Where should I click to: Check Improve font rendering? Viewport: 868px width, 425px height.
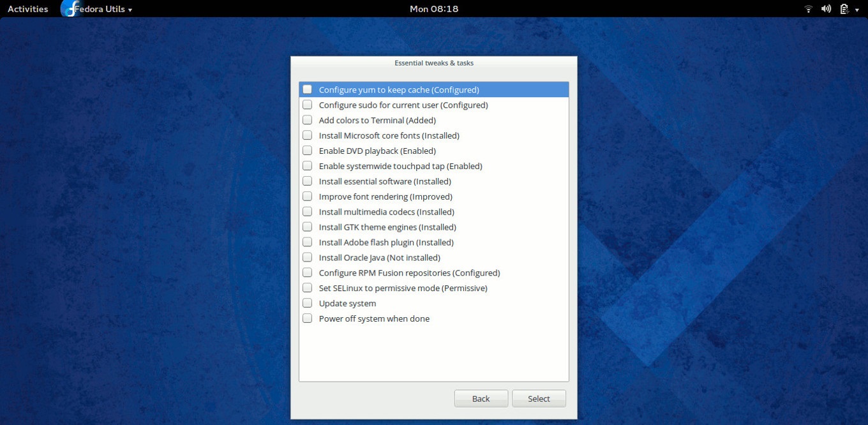coord(307,197)
